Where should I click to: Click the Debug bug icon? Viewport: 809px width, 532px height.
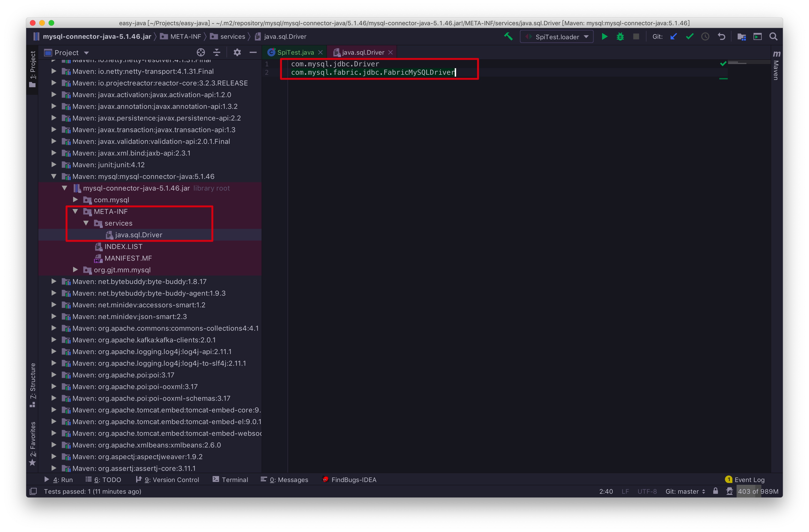pos(620,36)
